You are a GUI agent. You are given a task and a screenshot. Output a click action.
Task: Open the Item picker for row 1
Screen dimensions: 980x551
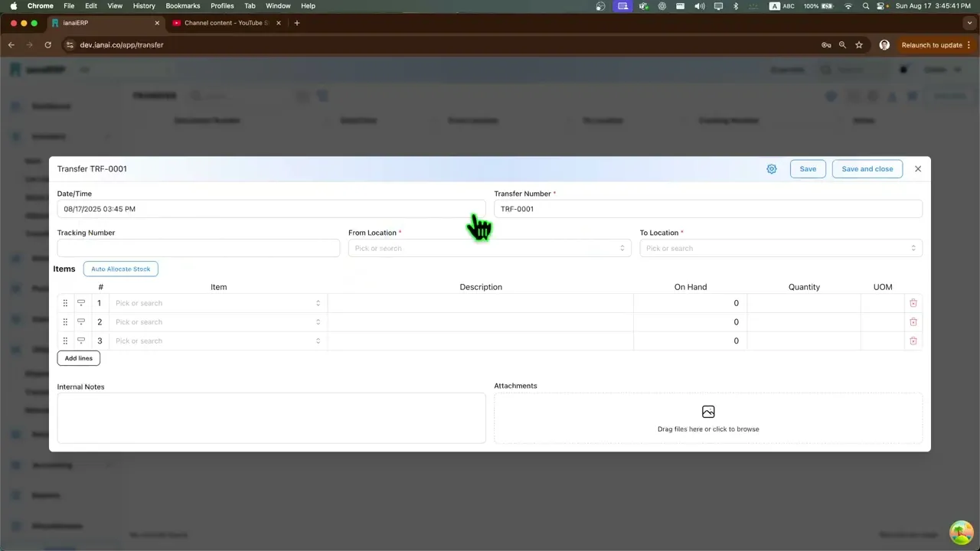coord(218,303)
